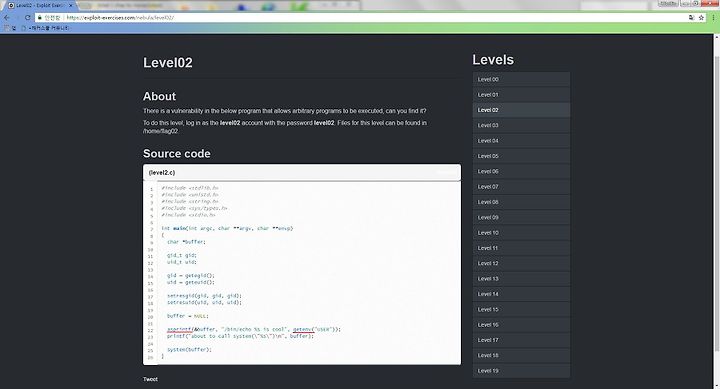720x389 pixels.
Task: Click the Levels sidebar heading
Action: click(x=493, y=60)
